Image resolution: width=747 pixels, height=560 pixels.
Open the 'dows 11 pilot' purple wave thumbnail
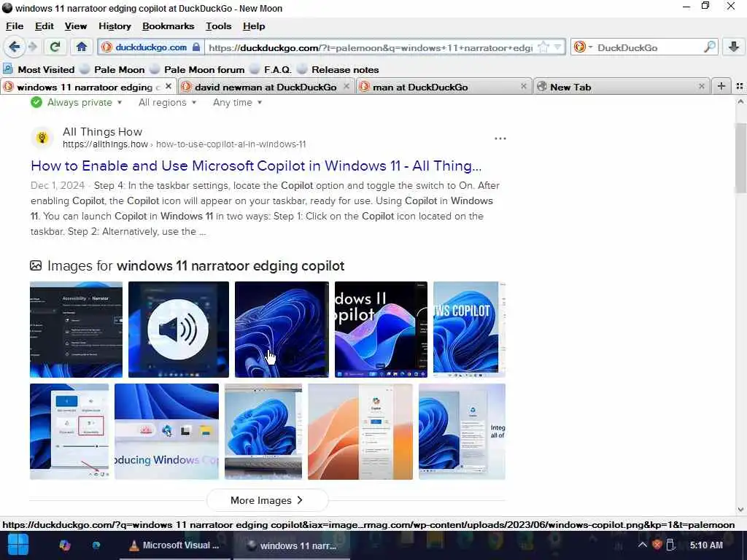click(381, 330)
